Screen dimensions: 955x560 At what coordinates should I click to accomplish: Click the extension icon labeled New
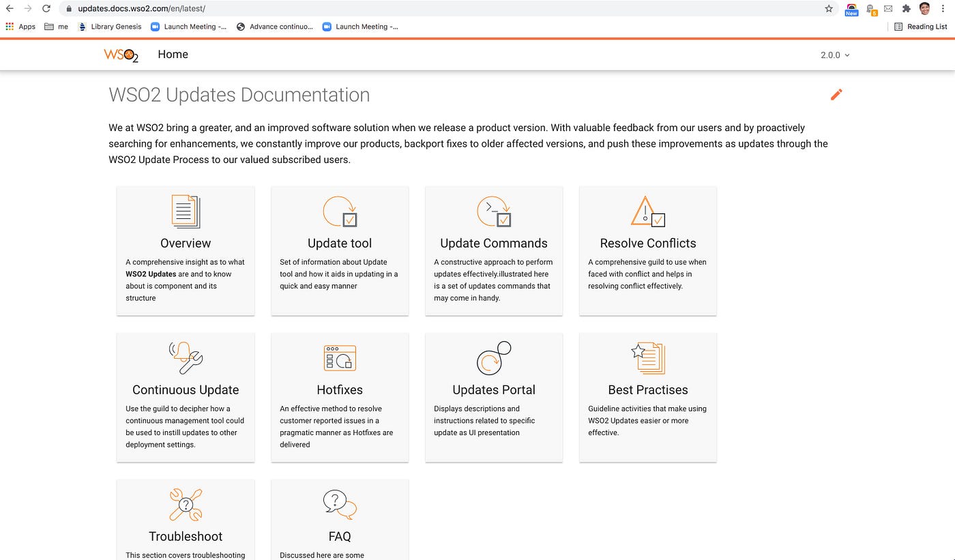click(x=851, y=10)
